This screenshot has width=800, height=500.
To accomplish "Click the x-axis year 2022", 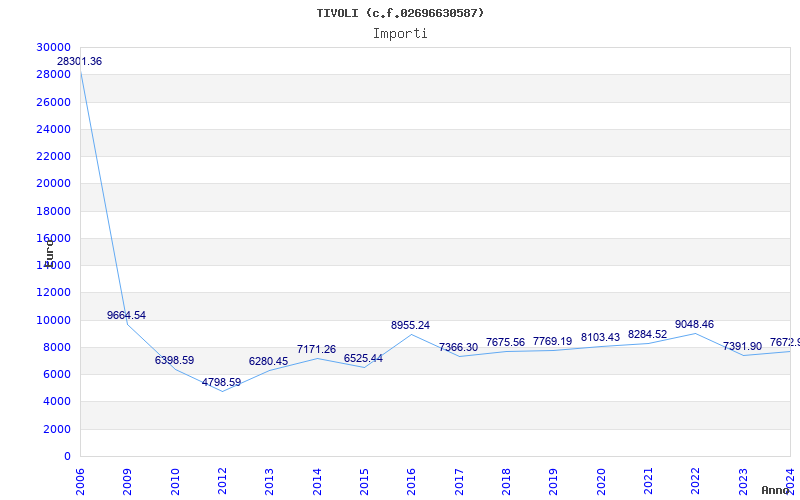I will pos(695,481).
